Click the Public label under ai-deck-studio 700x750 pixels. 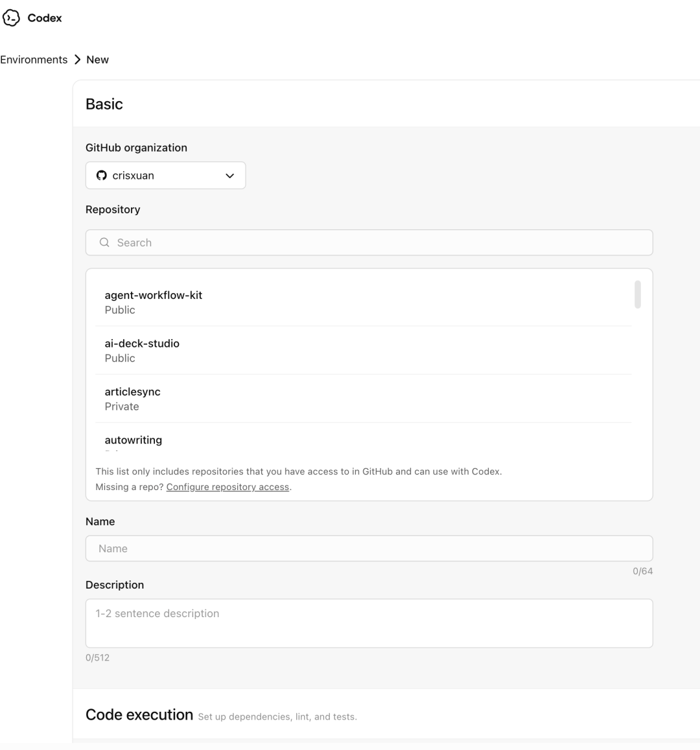(x=120, y=358)
